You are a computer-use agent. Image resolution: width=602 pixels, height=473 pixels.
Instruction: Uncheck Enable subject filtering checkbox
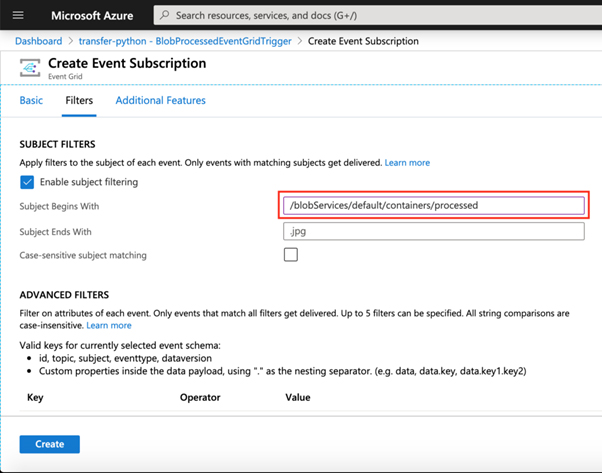[x=27, y=182]
